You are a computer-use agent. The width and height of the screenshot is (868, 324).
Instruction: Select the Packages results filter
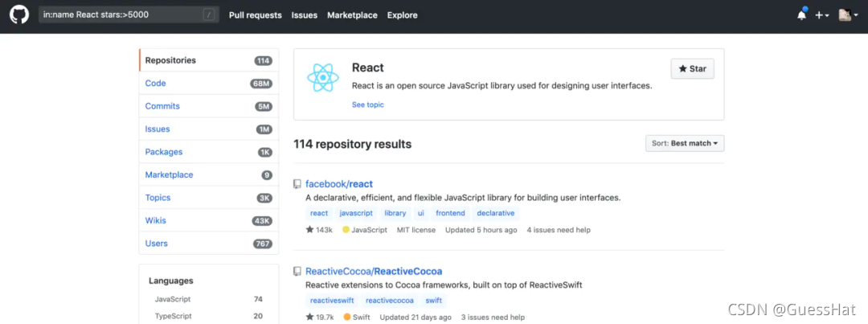pos(209,152)
